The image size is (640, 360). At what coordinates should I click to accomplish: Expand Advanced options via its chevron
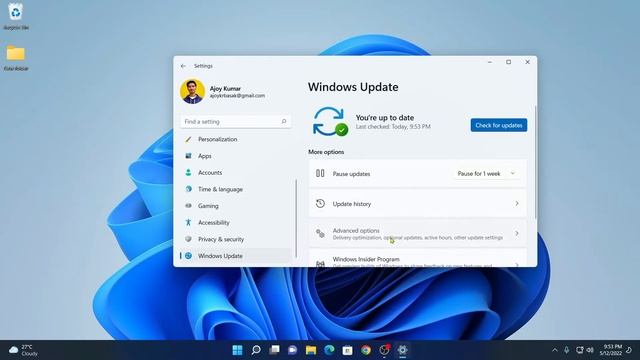pos(517,233)
